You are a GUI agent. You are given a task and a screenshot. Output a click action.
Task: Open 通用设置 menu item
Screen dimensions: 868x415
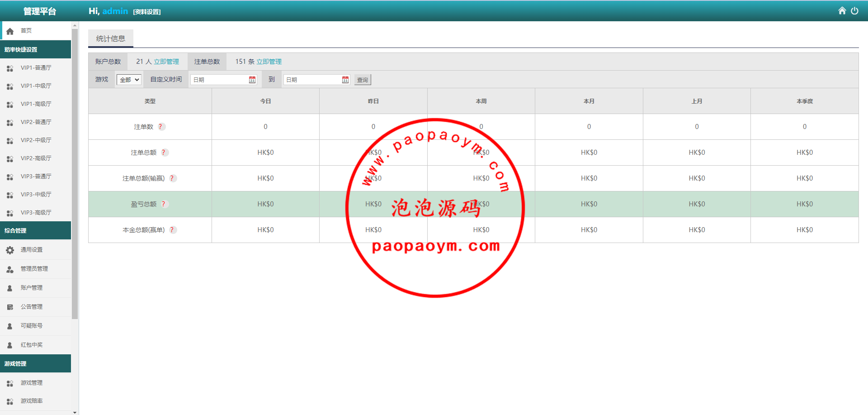pos(35,250)
